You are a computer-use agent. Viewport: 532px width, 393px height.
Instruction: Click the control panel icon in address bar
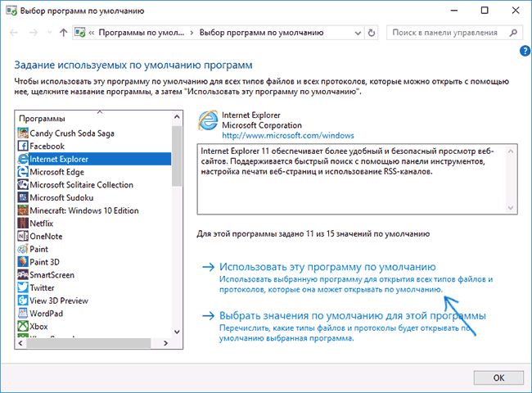(x=80, y=33)
